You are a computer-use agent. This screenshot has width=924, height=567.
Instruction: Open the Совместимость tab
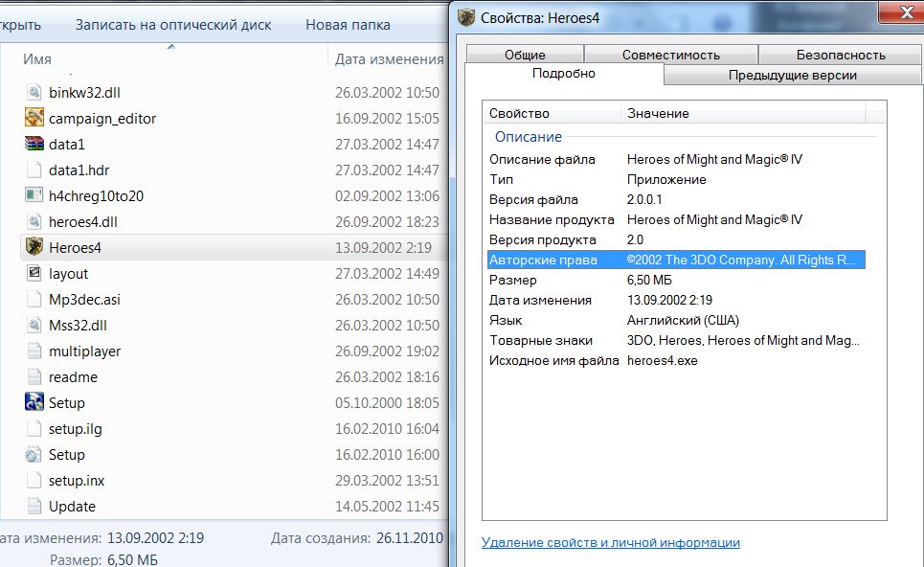coord(670,55)
